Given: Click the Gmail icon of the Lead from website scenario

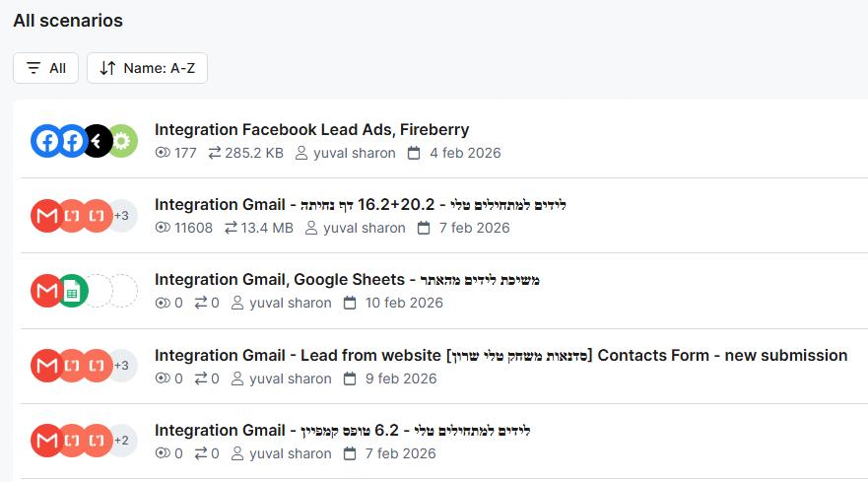Looking at the screenshot, I should coord(46,366).
